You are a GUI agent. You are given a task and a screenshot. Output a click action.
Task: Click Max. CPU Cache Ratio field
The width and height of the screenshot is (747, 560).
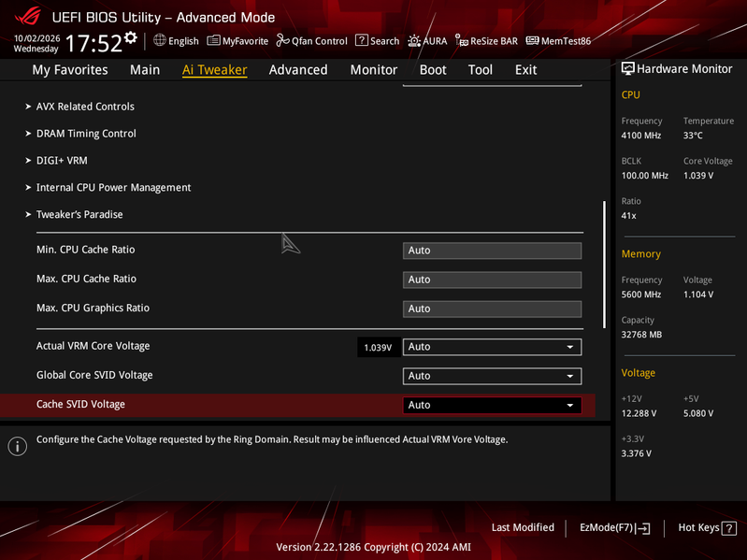pyautogui.click(x=492, y=280)
